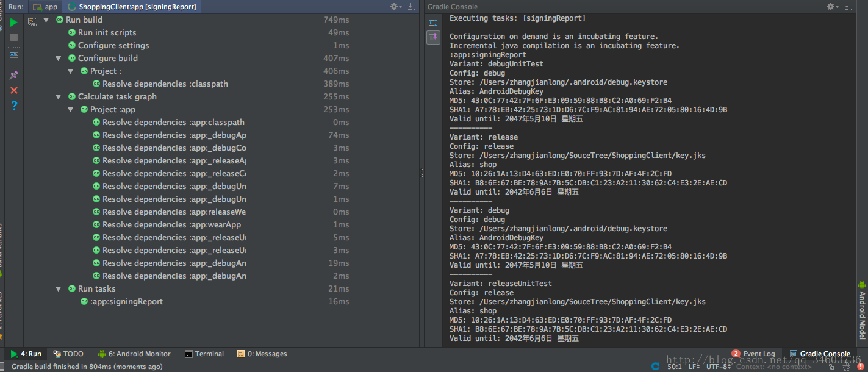Pin the Run tab with the pushpin icon

(14, 75)
